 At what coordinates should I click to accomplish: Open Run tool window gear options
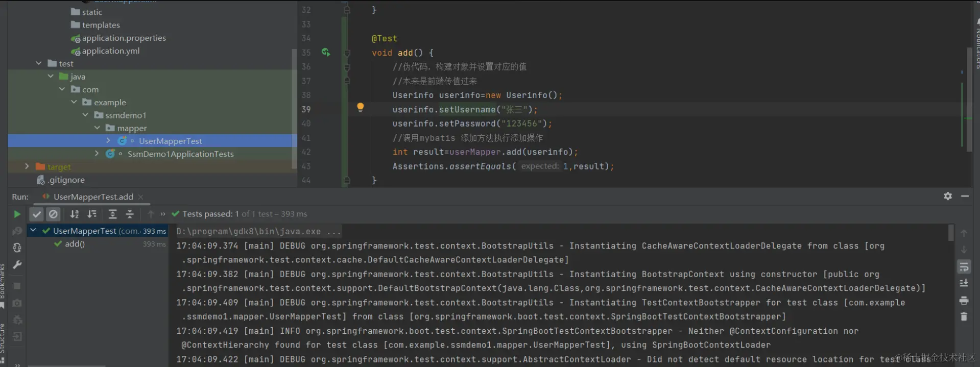click(948, 197)
